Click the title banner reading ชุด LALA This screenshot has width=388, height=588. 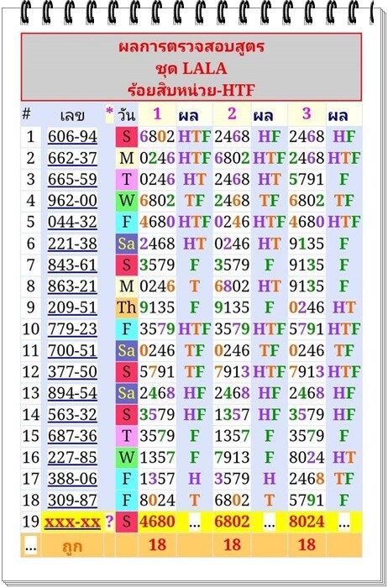[191, 68]
